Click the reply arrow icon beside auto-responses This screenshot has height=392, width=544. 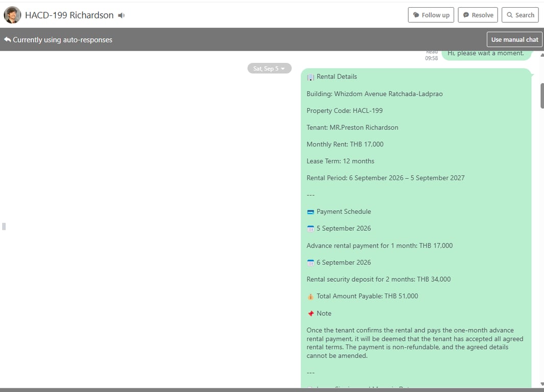pyautogui.click(x=7, y=39)
